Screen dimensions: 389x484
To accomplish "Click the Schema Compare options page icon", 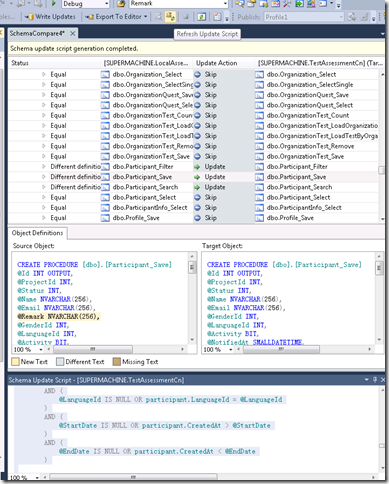I will (217, 17).
